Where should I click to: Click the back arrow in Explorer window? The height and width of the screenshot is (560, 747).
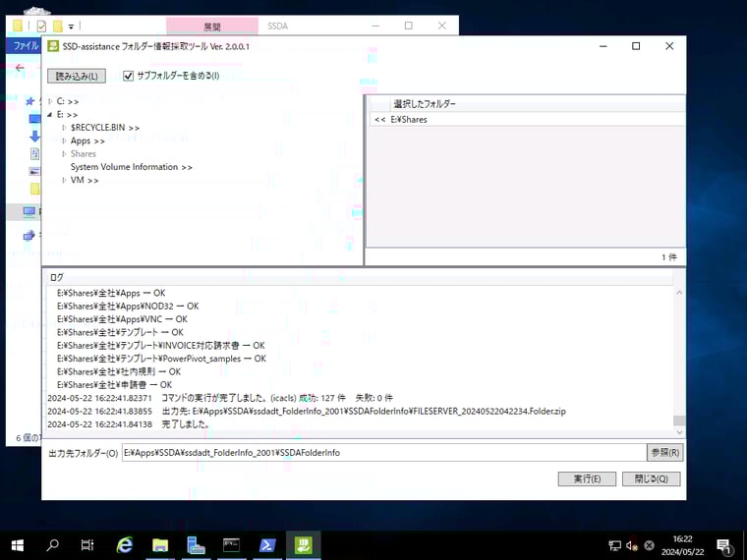(x=20, y=68)
